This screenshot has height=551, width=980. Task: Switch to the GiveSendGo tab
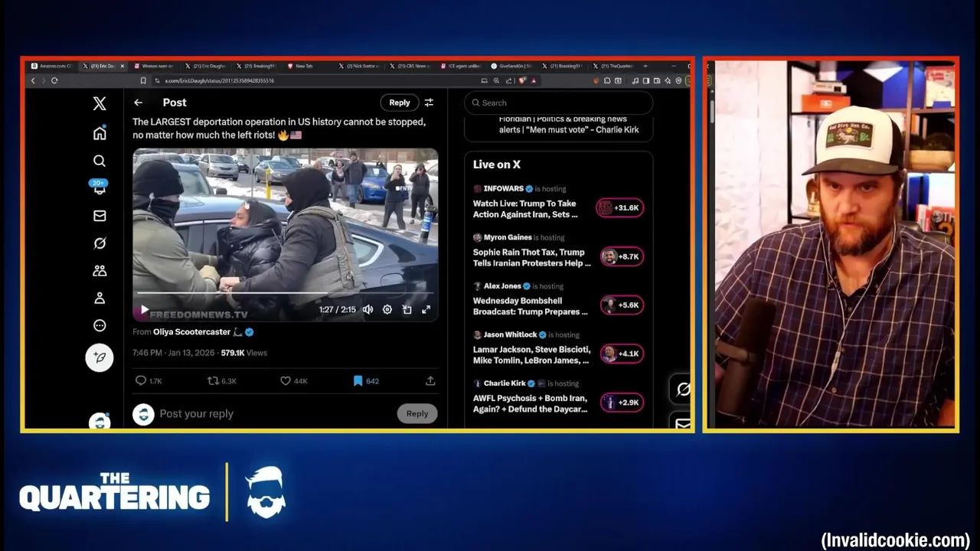pyautogui.click(x=513, y=67)
